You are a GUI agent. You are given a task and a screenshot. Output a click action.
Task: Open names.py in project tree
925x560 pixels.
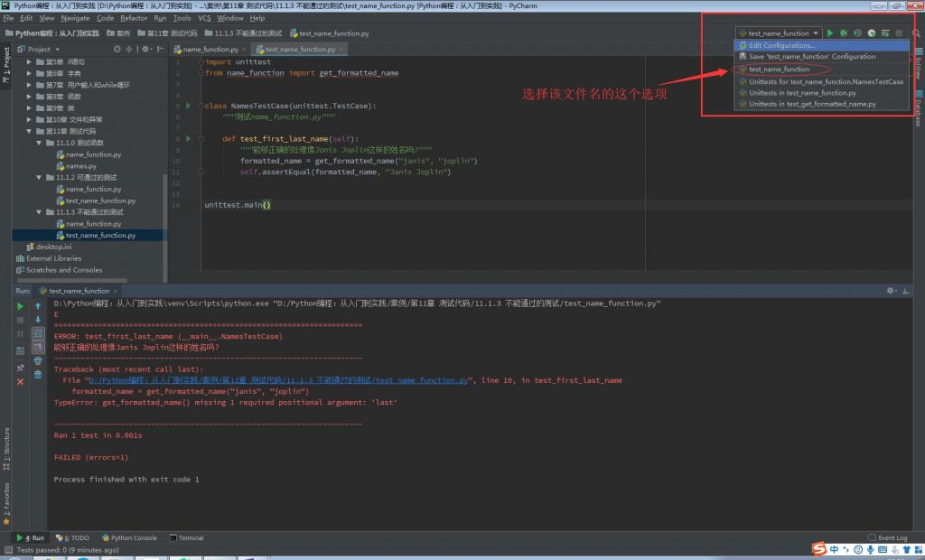click(80, 166)
